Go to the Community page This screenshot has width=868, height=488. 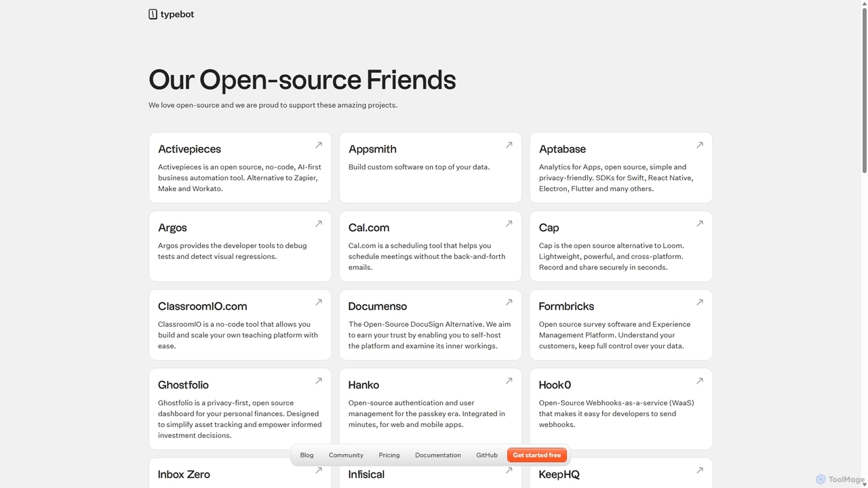pos(346,455)
